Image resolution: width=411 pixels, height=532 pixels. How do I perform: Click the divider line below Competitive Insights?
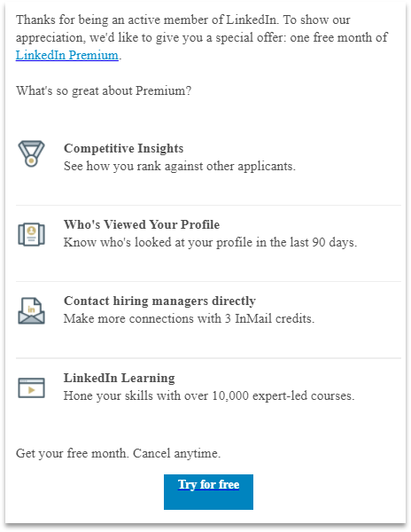pyautogui.click(x=208, y=205)
